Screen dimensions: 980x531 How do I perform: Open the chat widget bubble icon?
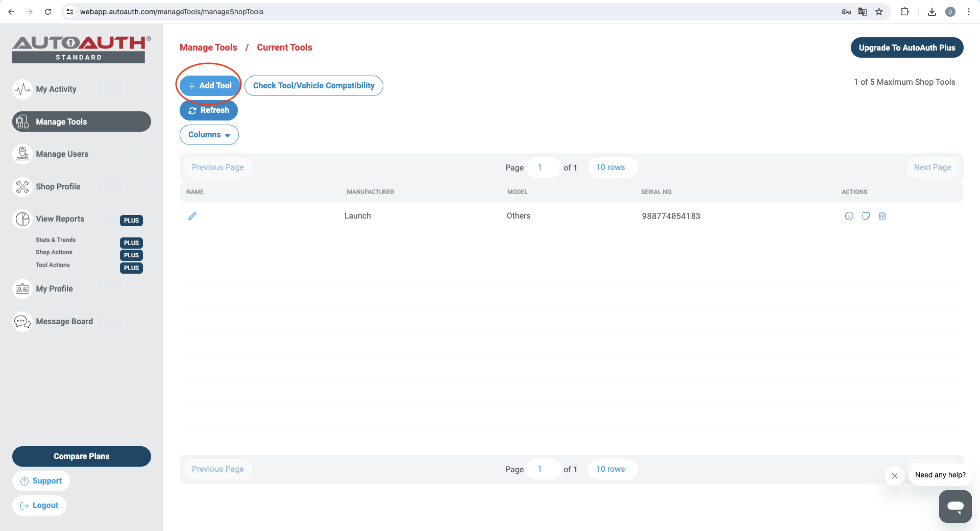pos(955,506)
